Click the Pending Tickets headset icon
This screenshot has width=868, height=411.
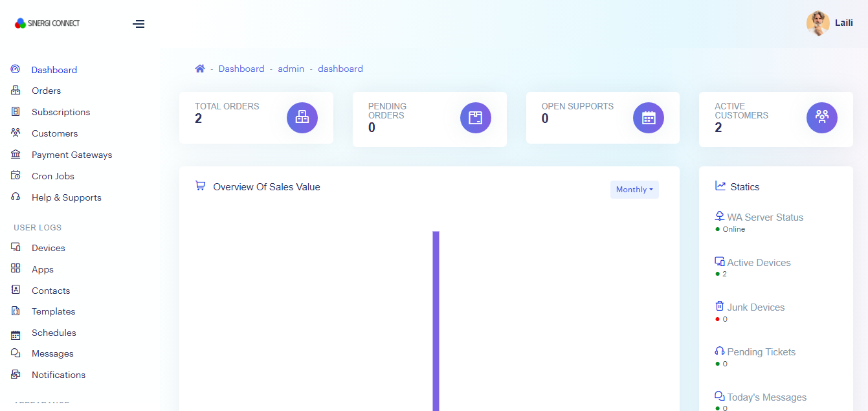click(720, 351)
